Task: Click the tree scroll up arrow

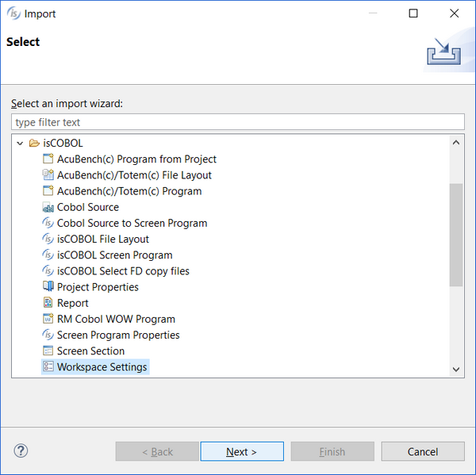Action: click(x=455, y=143)
